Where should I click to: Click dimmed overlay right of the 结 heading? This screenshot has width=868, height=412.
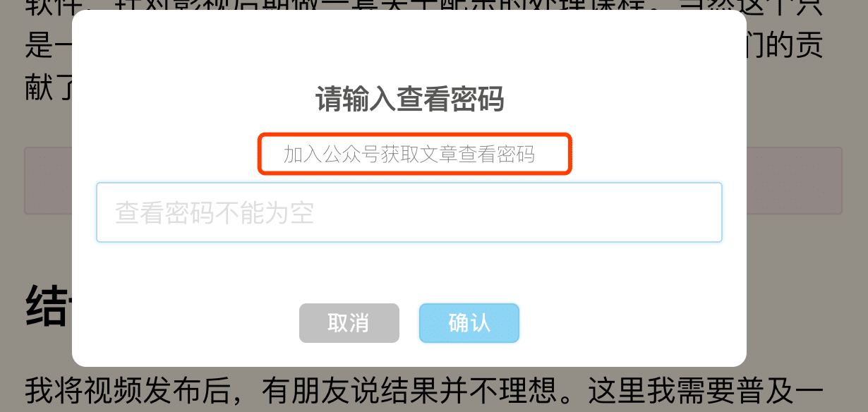pyautogui.click(x=804, y=305)
